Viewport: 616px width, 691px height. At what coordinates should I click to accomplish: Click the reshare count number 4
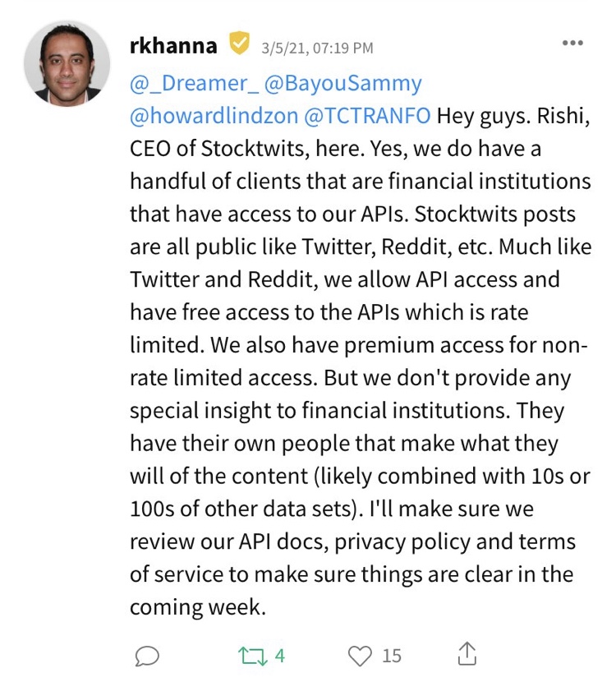tap(280, 656)
